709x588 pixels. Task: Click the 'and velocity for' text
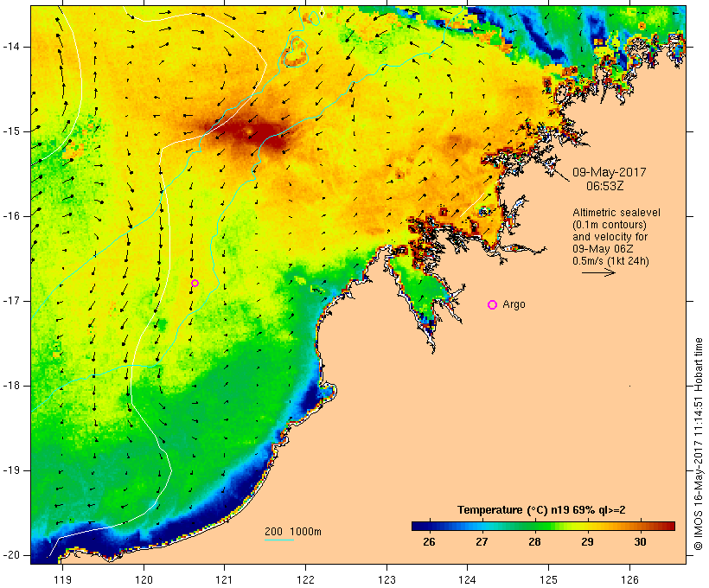coord(610,237)
